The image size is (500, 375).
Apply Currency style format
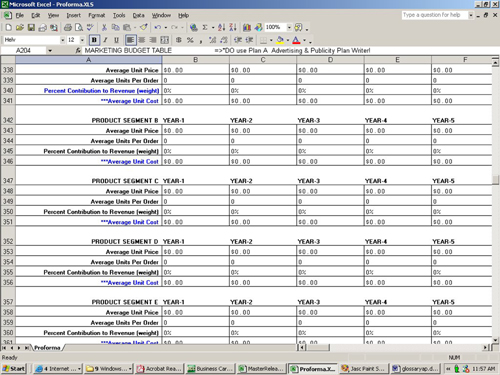pos(179,40)
